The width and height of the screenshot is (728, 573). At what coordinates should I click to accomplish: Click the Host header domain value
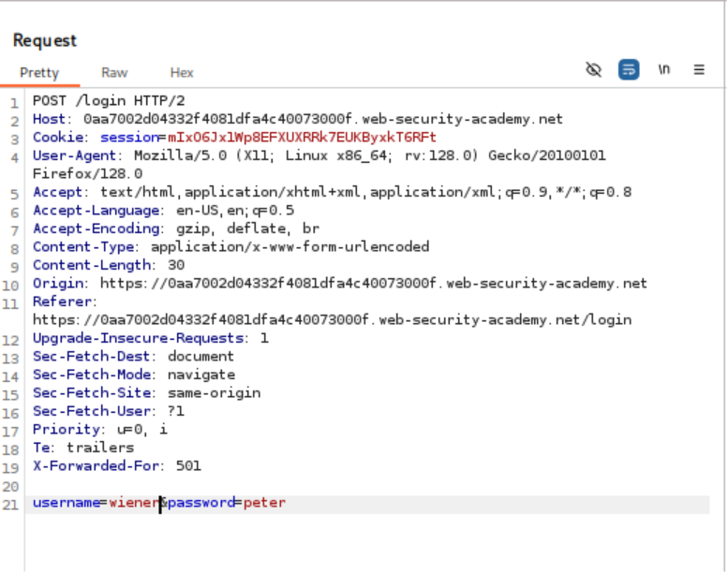322,119
